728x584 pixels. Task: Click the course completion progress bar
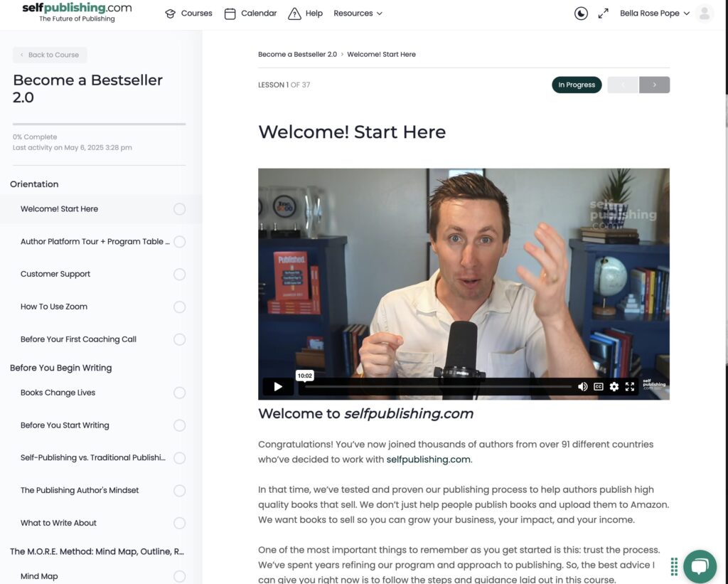click(x=100, y=124)
